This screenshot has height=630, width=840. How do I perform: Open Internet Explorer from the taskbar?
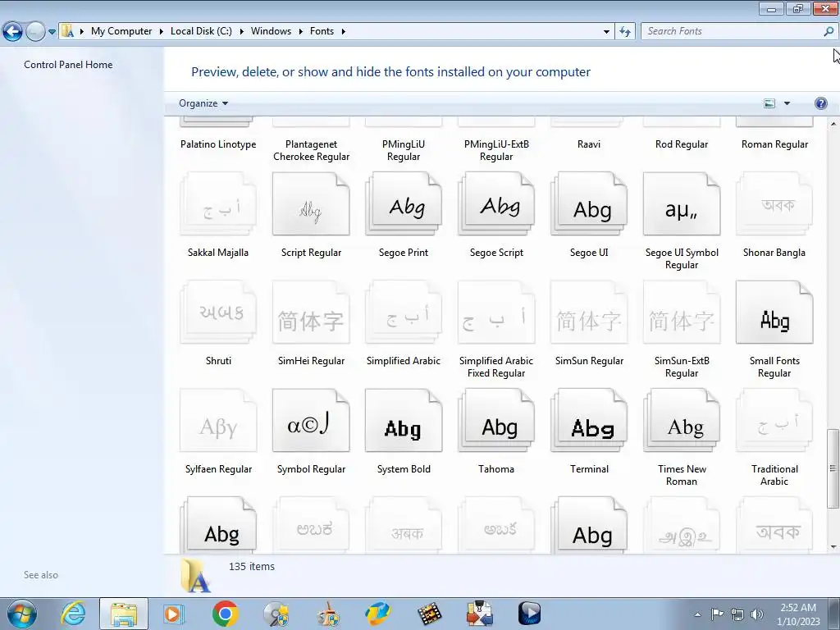point(73,614)
